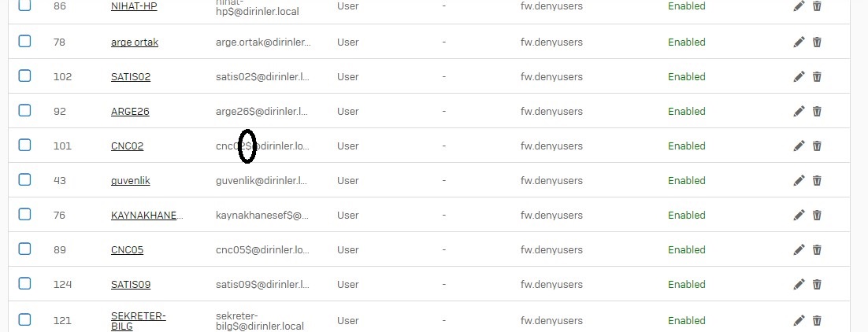Remove CNC02 using its trash icon
The height and width of the screenshot is (332, 868).
pos(817,146)
